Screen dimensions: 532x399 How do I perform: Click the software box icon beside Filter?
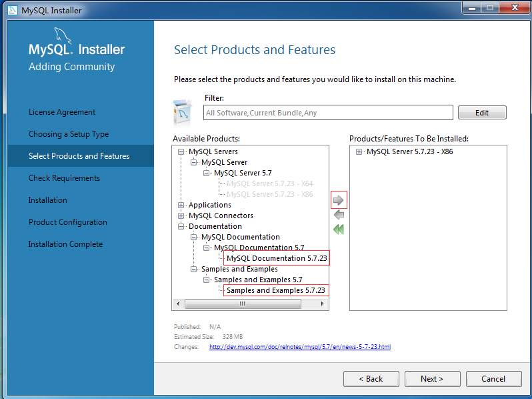click(x=182, y=113)
